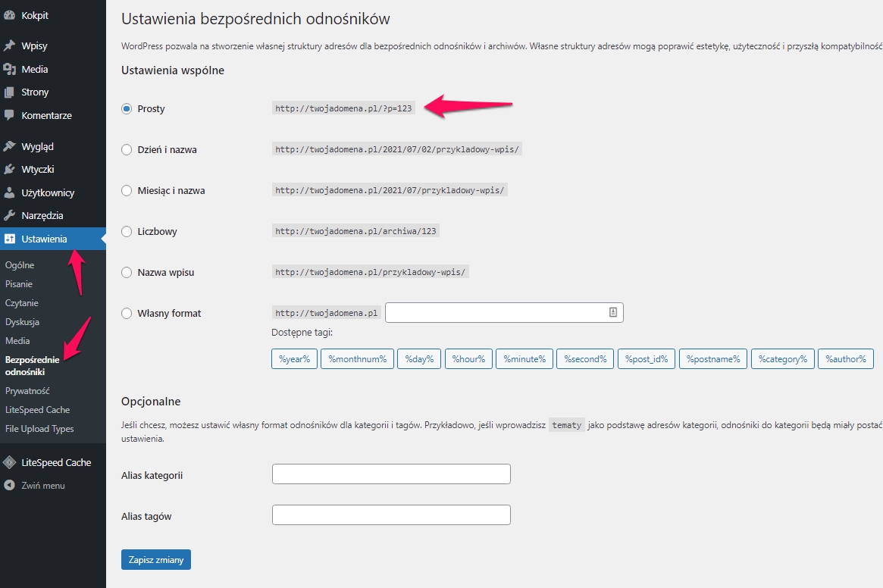Open Komentarze speech bubble icon
Viewport: 883px width, 588px height.
click(x=9, y=115)
